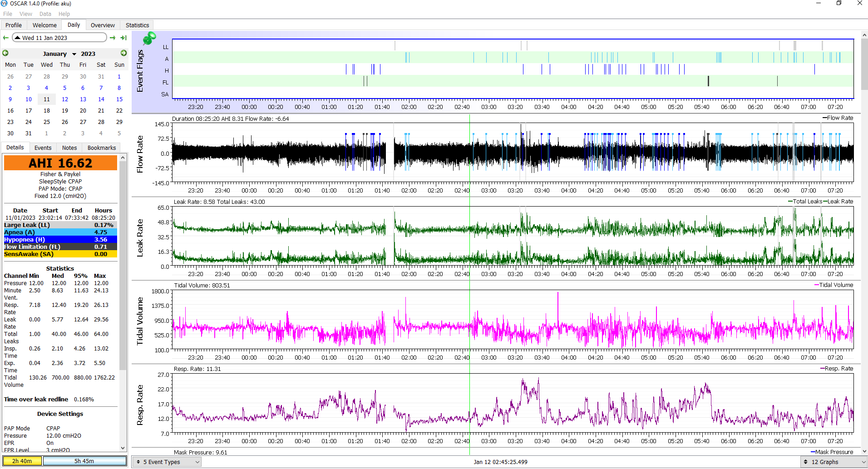Viewport: 868px width, 469px height.
Task: Open the Help menu
Action: click(64, 14)
